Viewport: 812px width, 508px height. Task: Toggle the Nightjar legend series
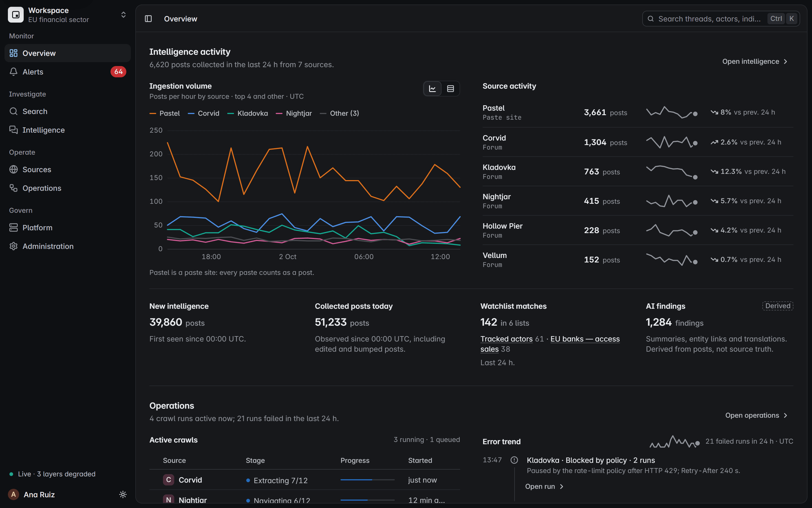click(x=294, y=113)
